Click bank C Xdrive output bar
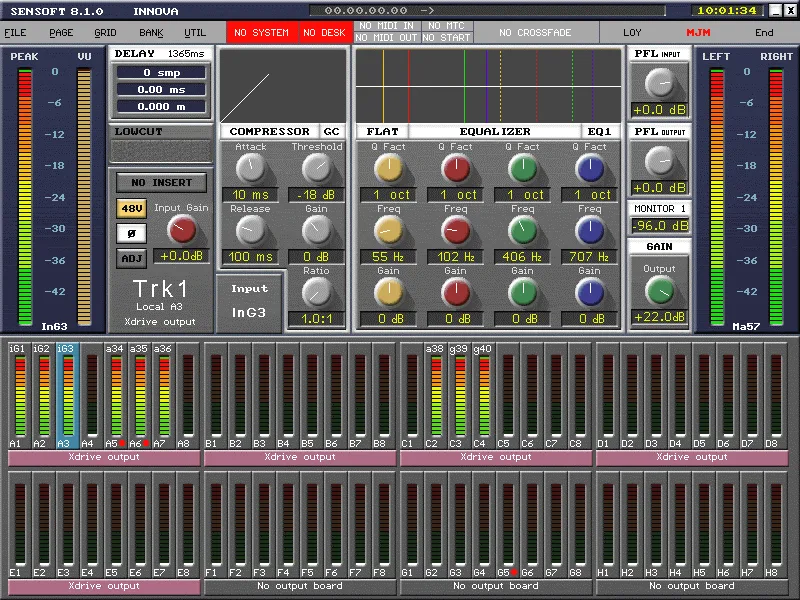This screenshot has width=800, height=600. click(496, 457)
